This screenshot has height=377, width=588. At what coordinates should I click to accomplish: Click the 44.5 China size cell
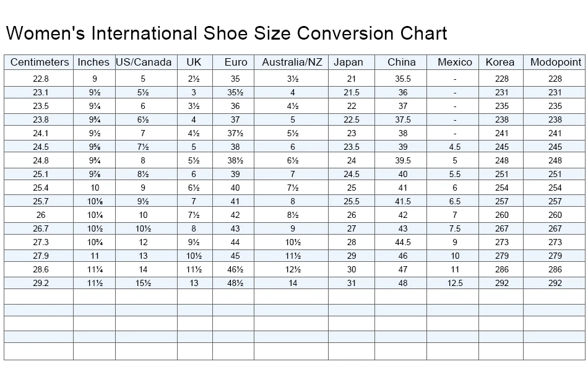[x=403, y=242]
